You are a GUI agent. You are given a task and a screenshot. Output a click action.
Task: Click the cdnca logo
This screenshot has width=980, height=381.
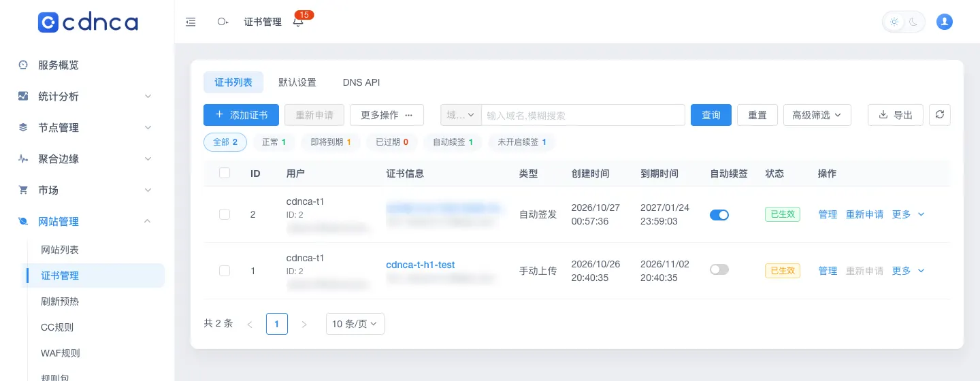coord(88,22)
